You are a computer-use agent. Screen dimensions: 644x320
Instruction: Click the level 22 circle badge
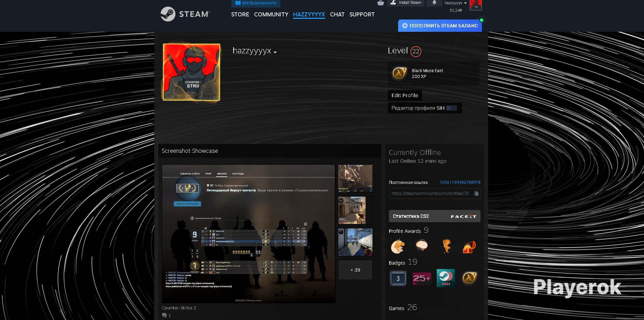pyautogui.click(x=416, y=52)
